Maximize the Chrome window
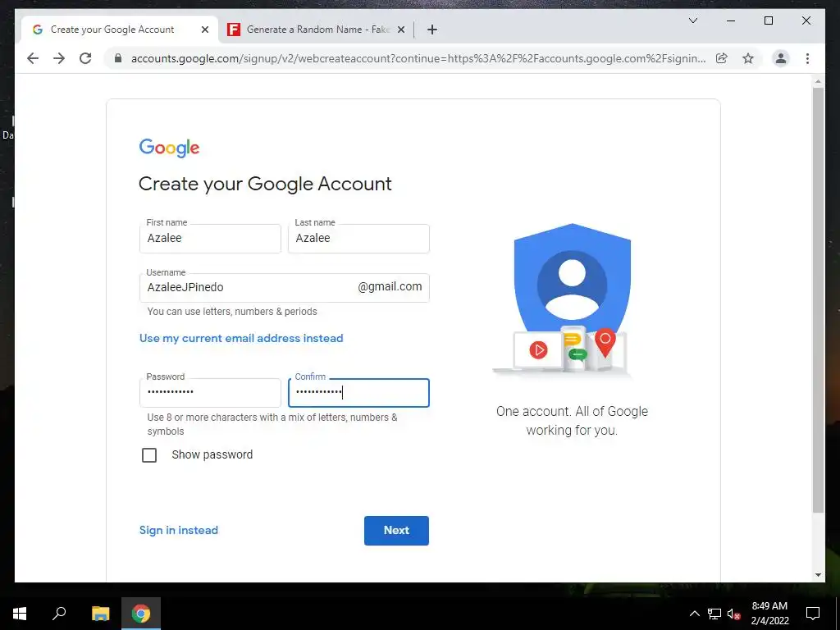 point(768,21)
